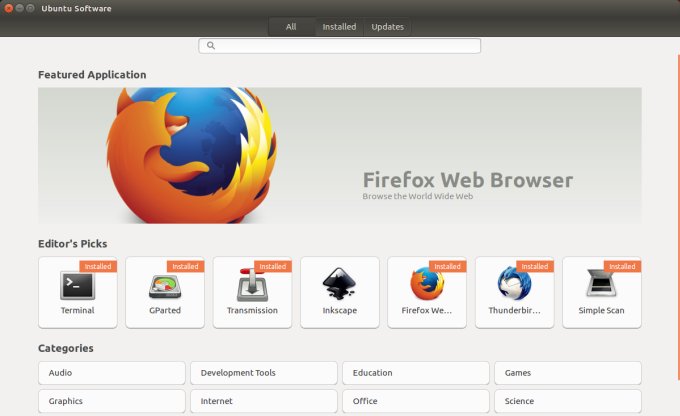Viewport: 680px width, 416px height.
Task: Open the Firefox icon in Editor's Picks
Action: point(427,284)
